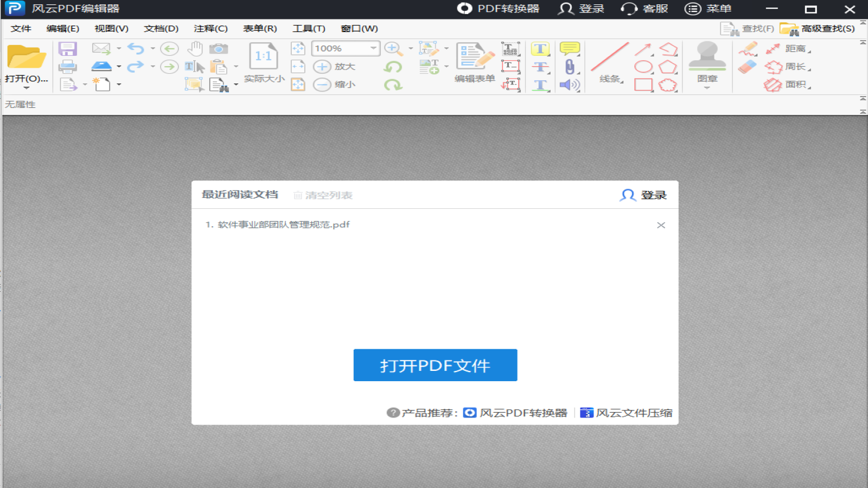Select the ellipse drawing tool
Screen dimensions: 868x488
(x=642, y=67)
